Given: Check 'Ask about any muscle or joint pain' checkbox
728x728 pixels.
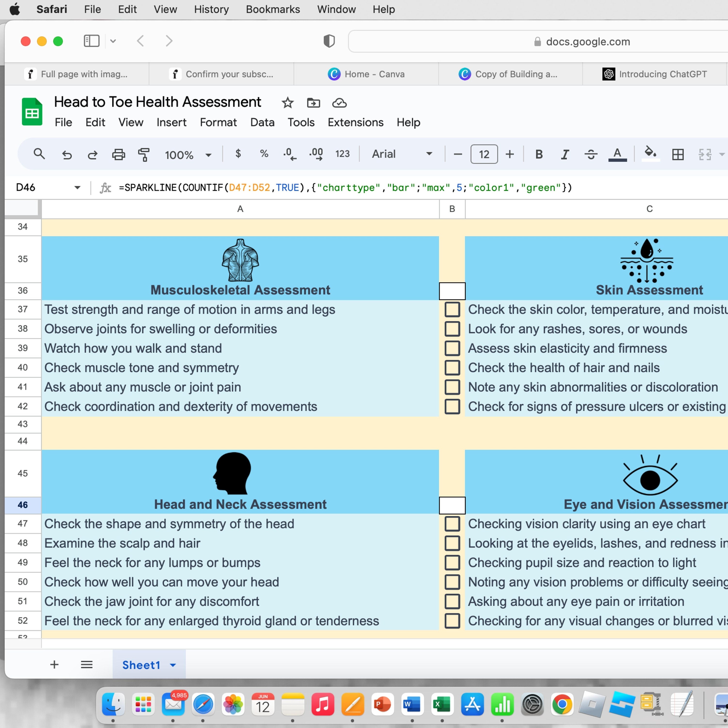Looking at the screenshot, I should [452, 387].
